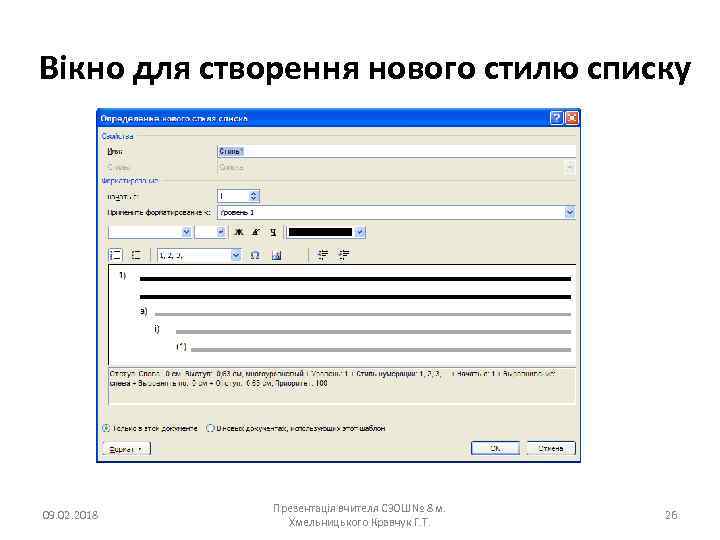Open the font size dropdown
720x540 pixels.
coord(221,232)
